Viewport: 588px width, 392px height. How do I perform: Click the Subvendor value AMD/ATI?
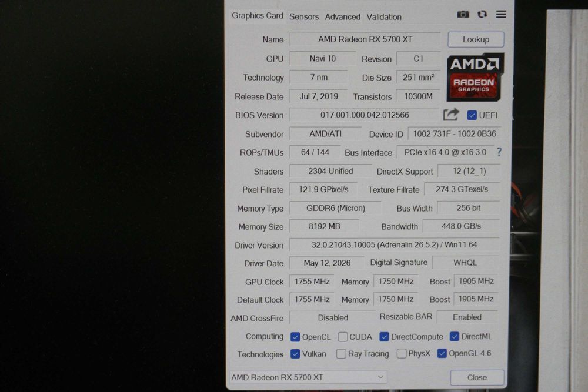pos(325,134)
